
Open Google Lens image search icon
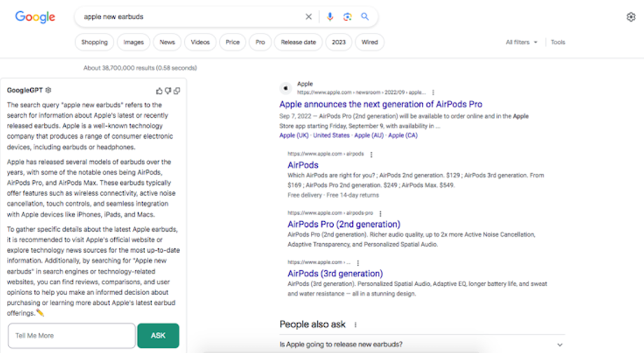(x=347, y=17)
